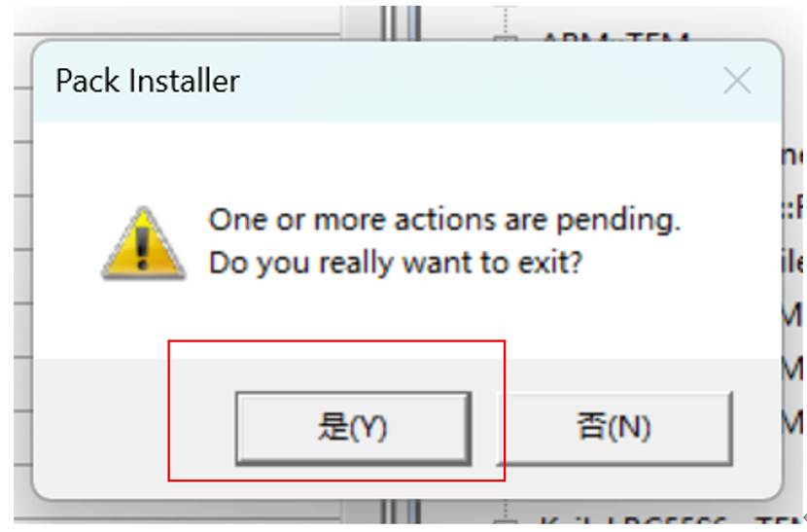Image resolution: width=807 pixels, height=532 pixels.
Task: Click the 'Do you really want to exit?' line
Action: (x=396, y=264)
